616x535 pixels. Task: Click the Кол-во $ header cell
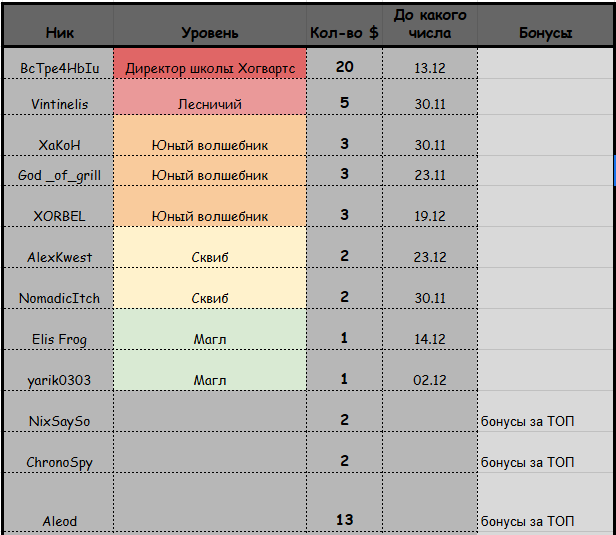[344, 26]
